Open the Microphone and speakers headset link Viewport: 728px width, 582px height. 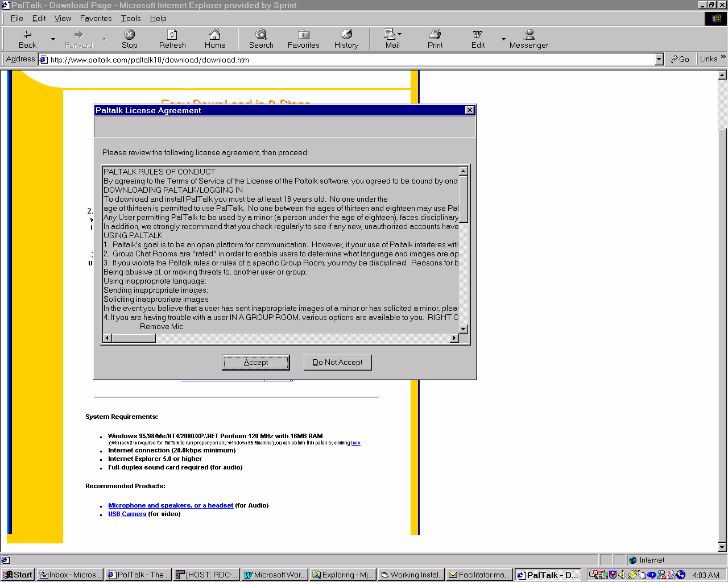point(171,505)
